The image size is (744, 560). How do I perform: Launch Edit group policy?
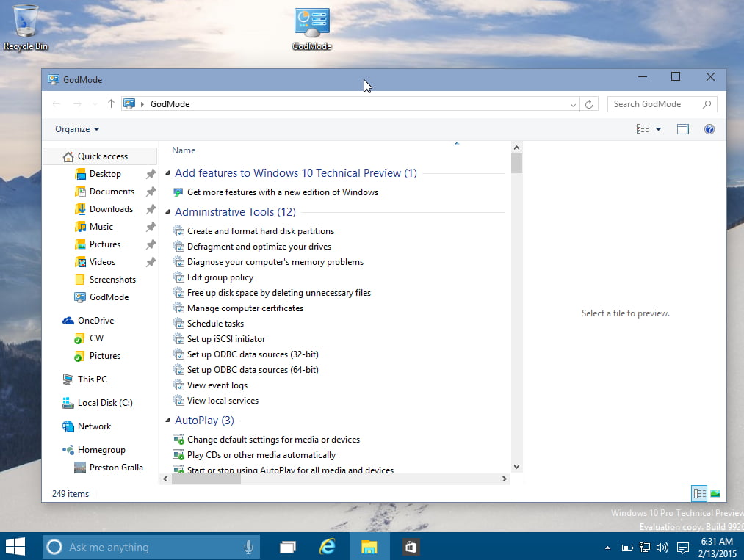(220, 277)
